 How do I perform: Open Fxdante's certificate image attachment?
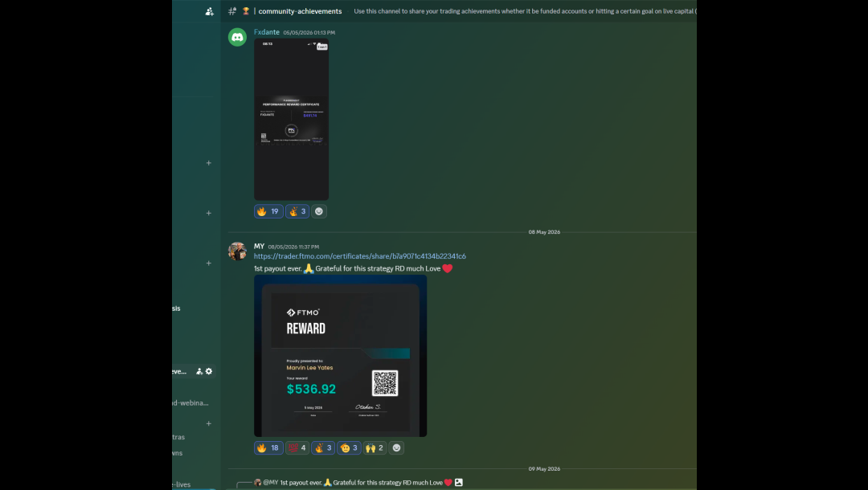pyautogui.click(x=291, y=120)
